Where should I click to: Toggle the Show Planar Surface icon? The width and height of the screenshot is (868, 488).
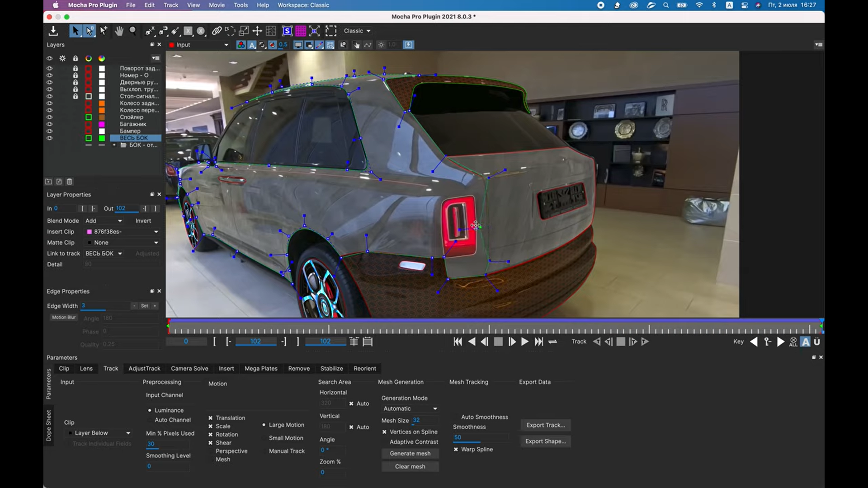287,31
